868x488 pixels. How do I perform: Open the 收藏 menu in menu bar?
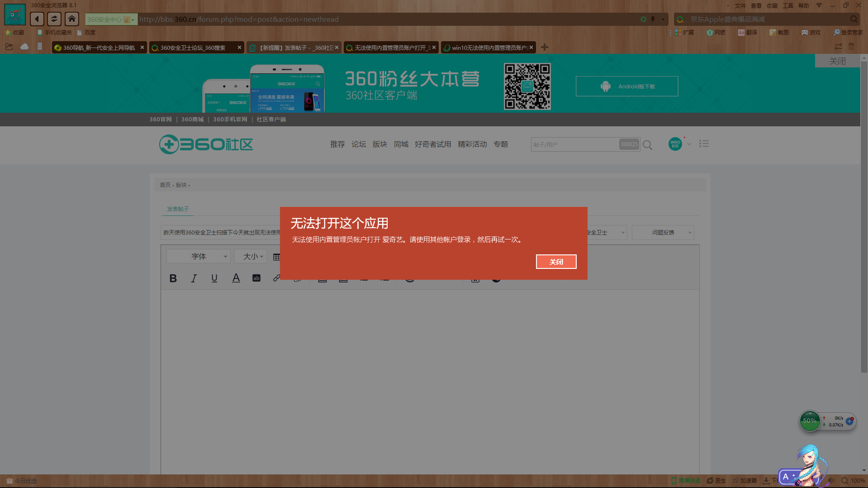pos(772,6)
